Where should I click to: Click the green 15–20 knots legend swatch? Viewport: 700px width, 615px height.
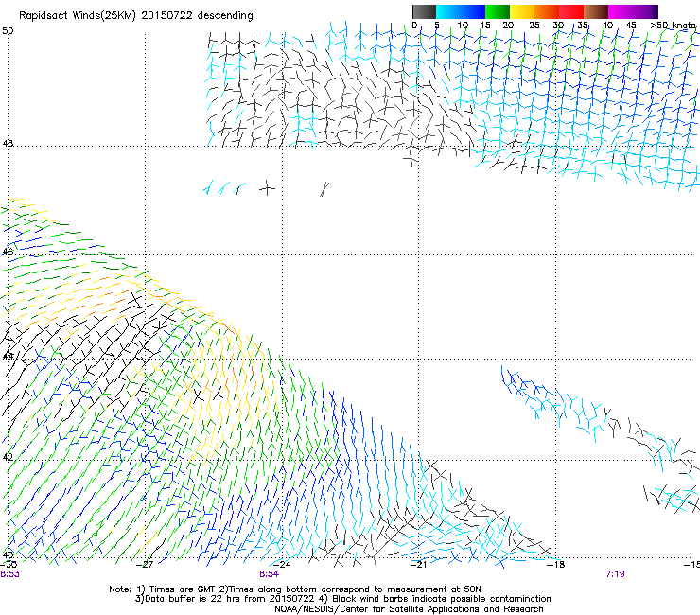[498, 11]
